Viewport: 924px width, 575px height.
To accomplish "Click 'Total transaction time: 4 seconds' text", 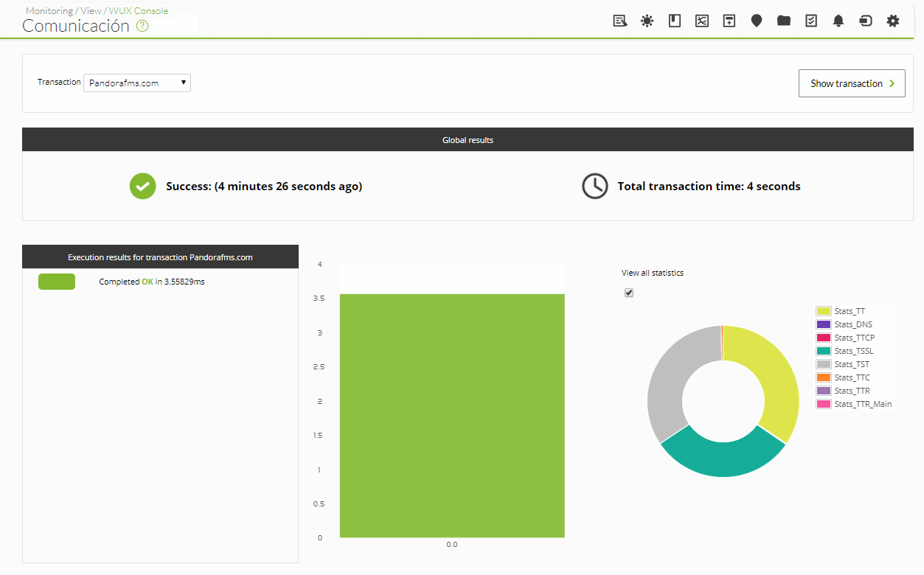I will (709, 187).
